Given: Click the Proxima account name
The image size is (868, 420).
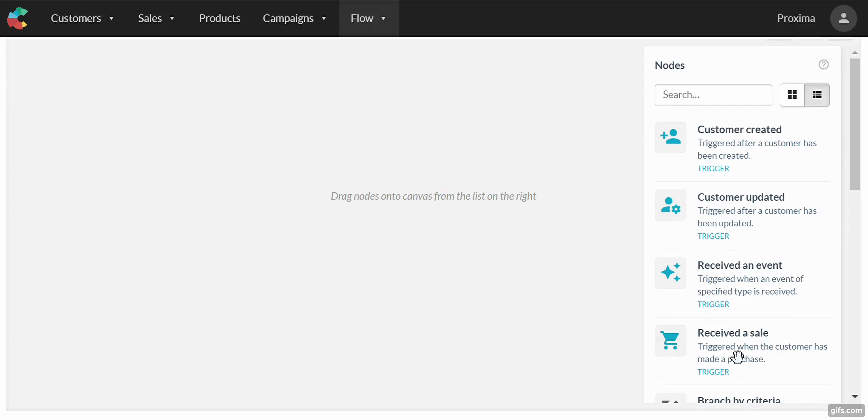Looking at the screenshot, I should [796, 18].
